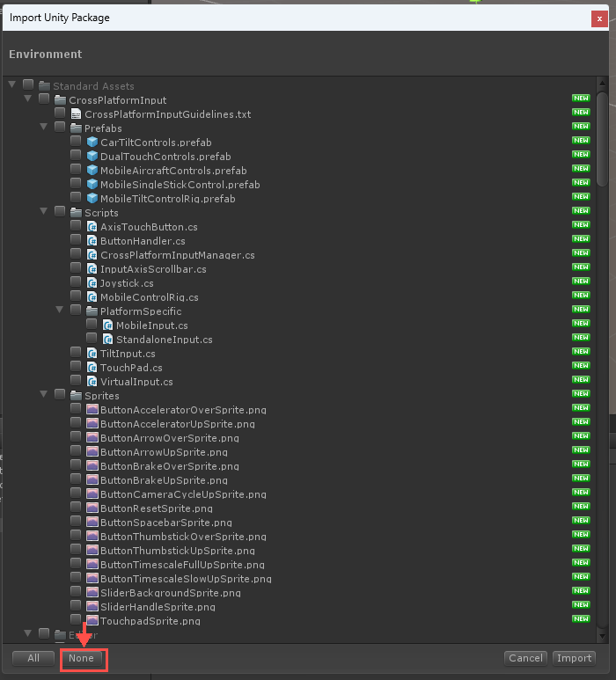616x680 pixels.
Task: Click the ButtonHandler.cs script icon
Action: [92, 241]
